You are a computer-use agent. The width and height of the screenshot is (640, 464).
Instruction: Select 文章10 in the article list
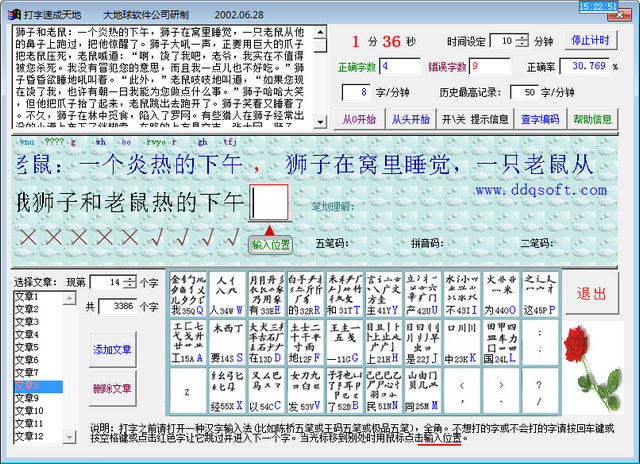pos(38,411)
